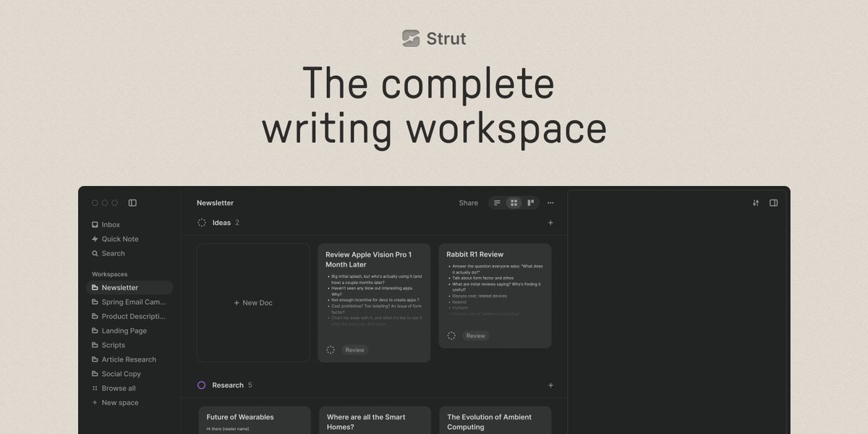Create a New Doc card

253,302
